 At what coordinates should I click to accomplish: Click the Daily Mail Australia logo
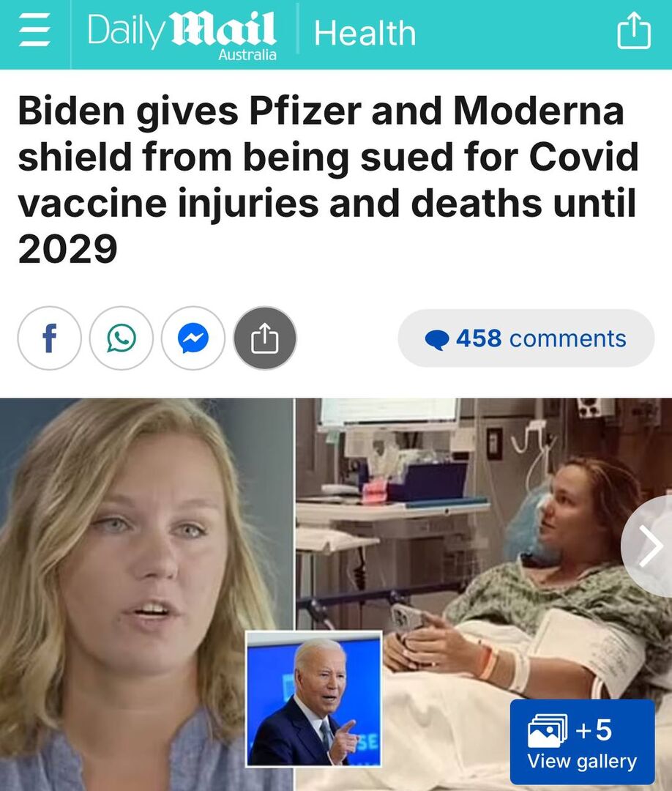point(182,34)
